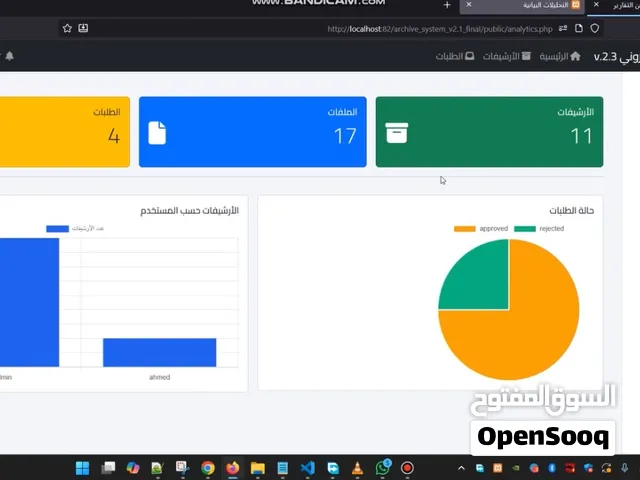Screen dimensions: 640x480
Task: Toggle the rejected legend item in pie chart
Action: [539, 229]
